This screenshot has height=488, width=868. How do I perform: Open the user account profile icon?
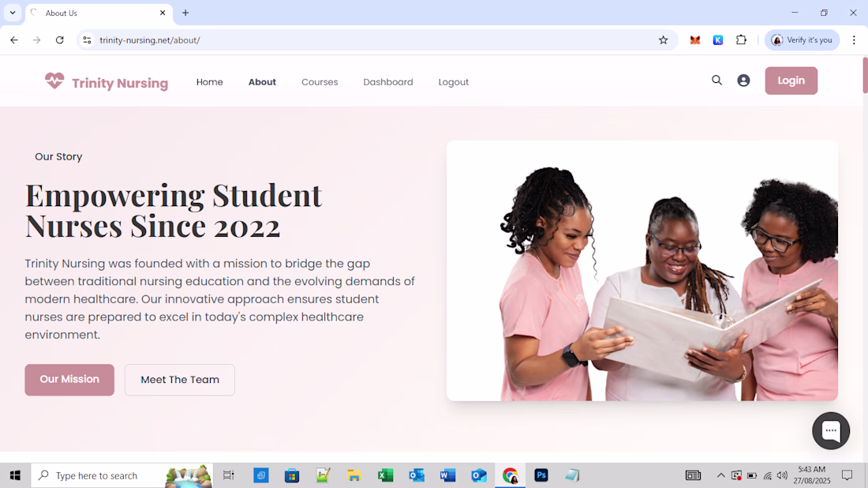click(x=743, y=81)
